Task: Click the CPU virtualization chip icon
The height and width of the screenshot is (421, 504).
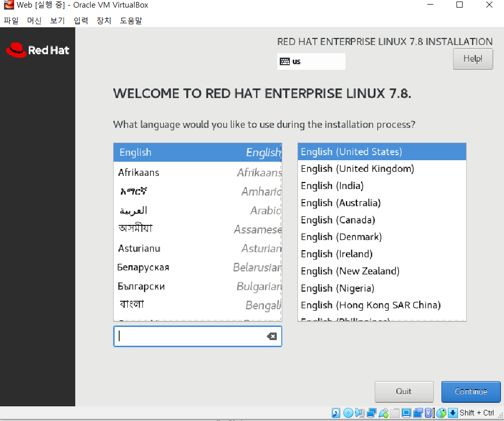Action: point(428,412)
